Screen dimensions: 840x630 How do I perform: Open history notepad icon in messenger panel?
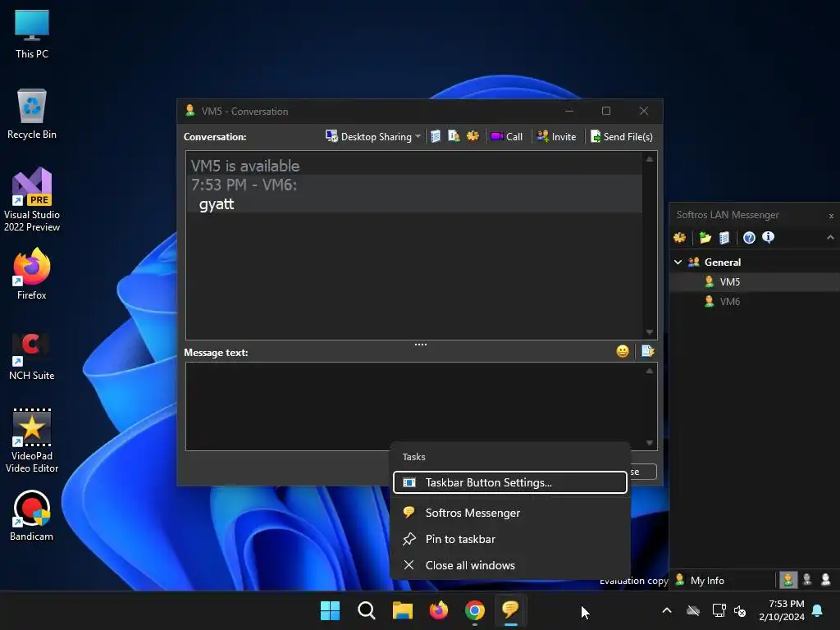[724, 237]
